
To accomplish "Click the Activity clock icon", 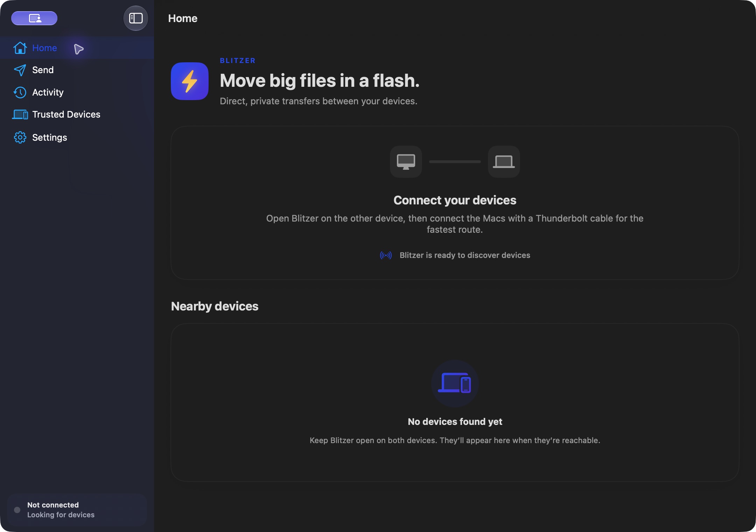I will point(20,92).
